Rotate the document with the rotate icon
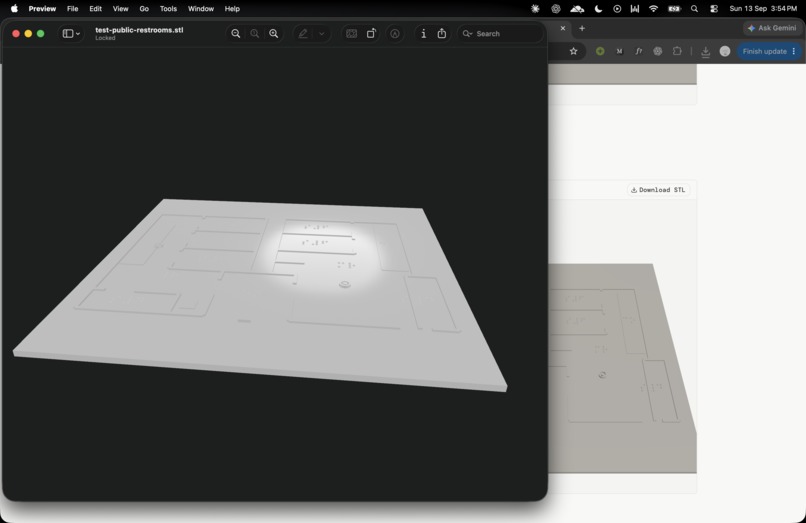Screen dimensions: 806x523 (371, 33)
